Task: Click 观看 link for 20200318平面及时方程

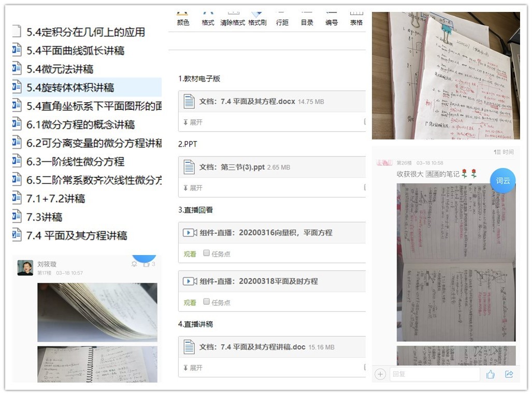Action: point(190,302)
